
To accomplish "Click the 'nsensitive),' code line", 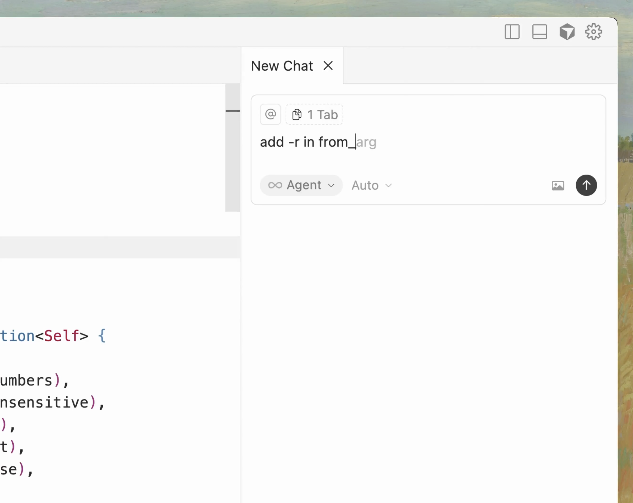I will [52, 402].
